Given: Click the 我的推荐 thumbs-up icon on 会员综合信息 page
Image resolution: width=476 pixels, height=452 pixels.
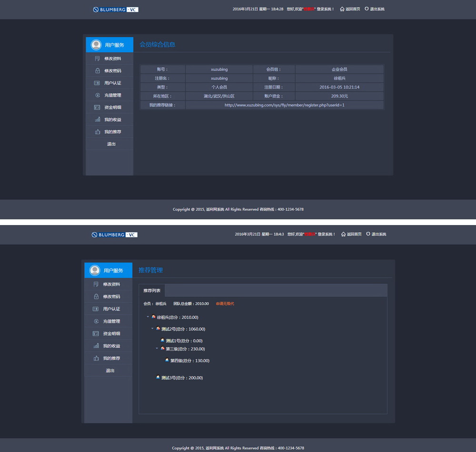Looking at the screenshot, I should 97,132.
